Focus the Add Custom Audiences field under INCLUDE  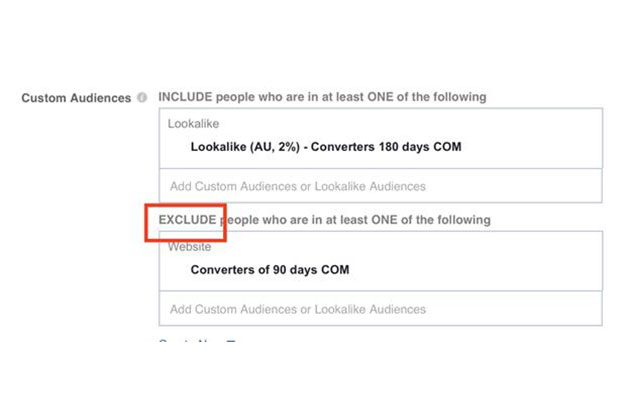click(380, 186)
